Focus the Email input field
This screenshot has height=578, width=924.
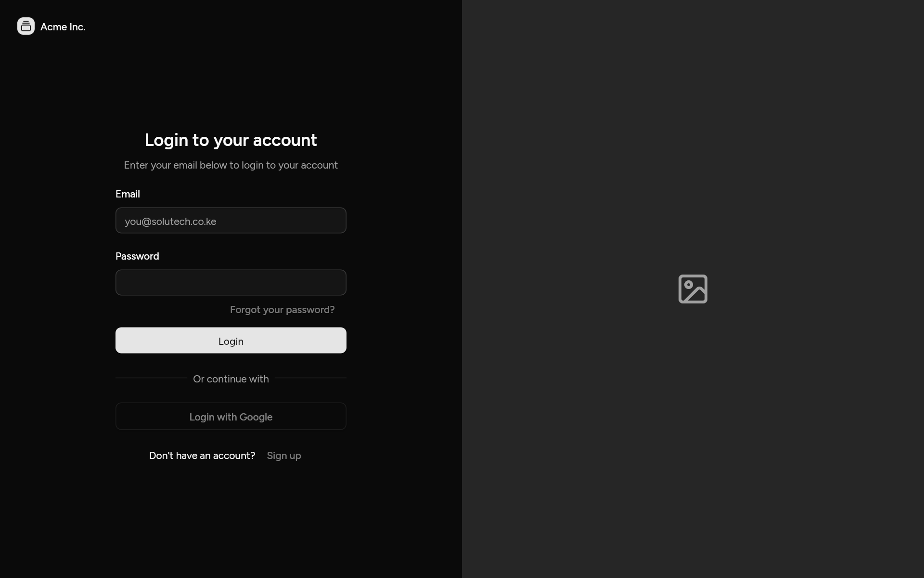[x=231, y=221]
